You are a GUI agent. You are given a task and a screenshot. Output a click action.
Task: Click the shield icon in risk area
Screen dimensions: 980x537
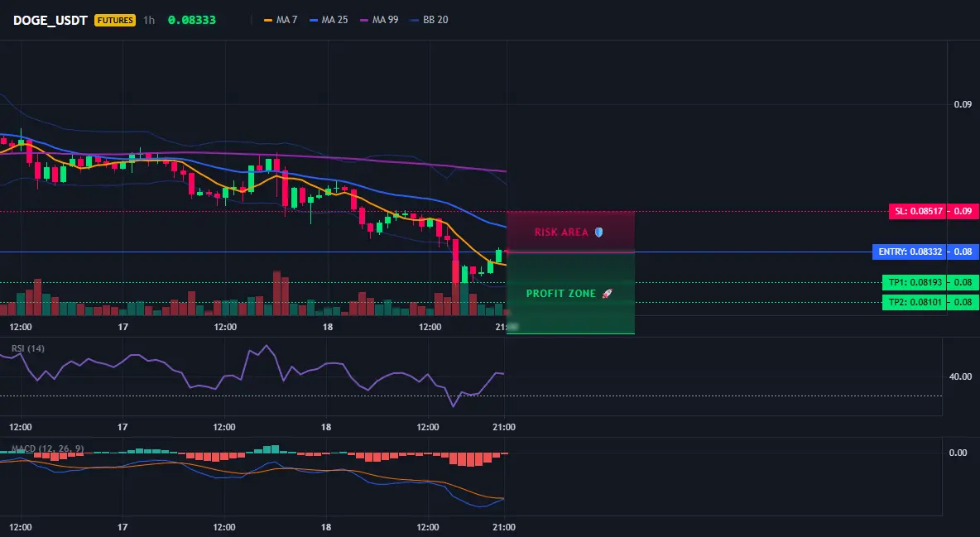(x=598, y=232)
